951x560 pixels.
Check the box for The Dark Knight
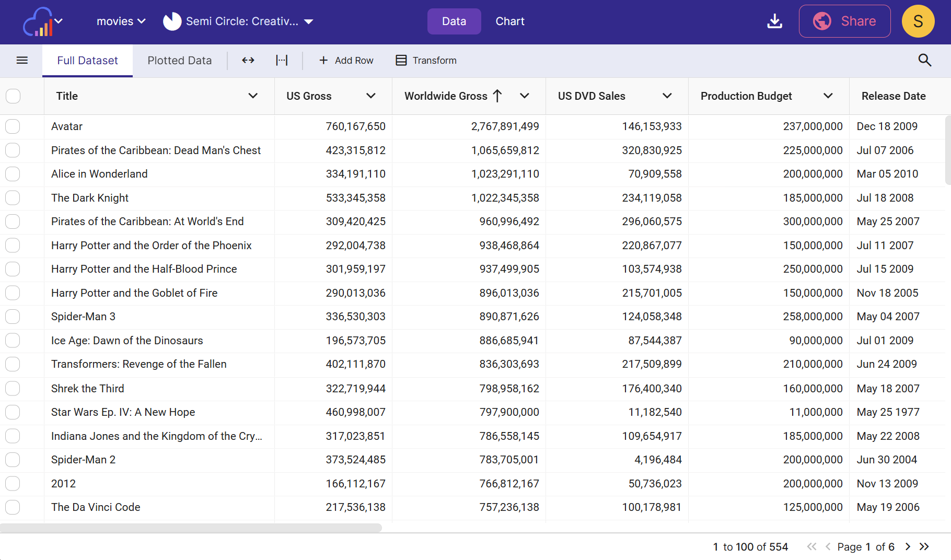click(13, 198)
